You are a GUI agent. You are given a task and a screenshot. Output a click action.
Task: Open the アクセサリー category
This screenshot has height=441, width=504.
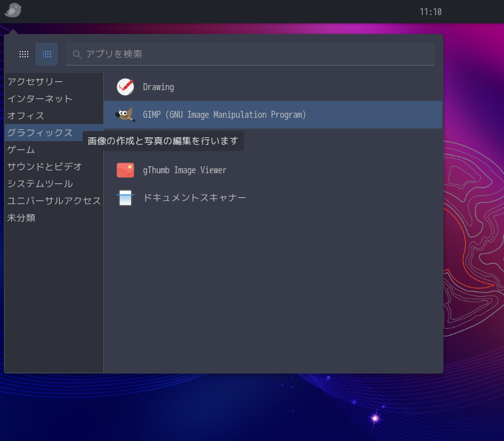tap(54, 82)
